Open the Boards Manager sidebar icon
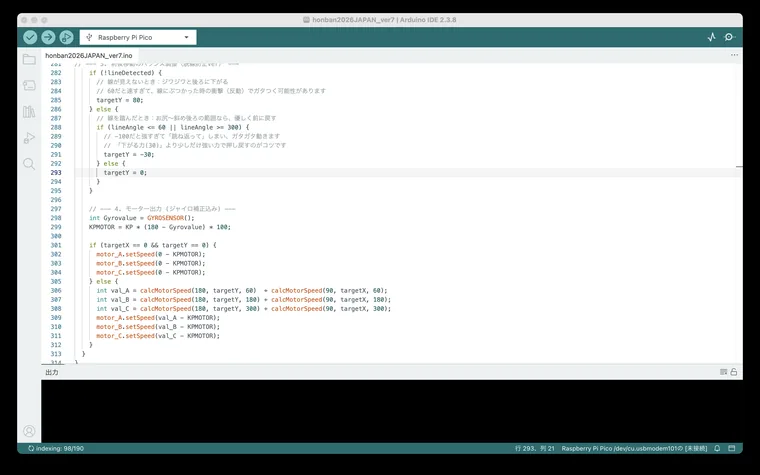Screen dimensions: 760x475 coord(29,85)
